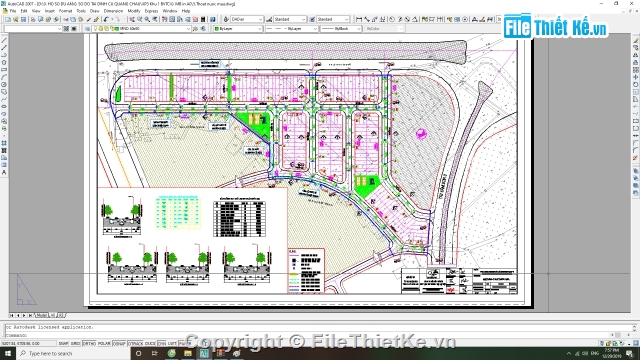640x360 pixels.
Task: Click the Save icon in the standard toolbar
Action: (23, 19)
